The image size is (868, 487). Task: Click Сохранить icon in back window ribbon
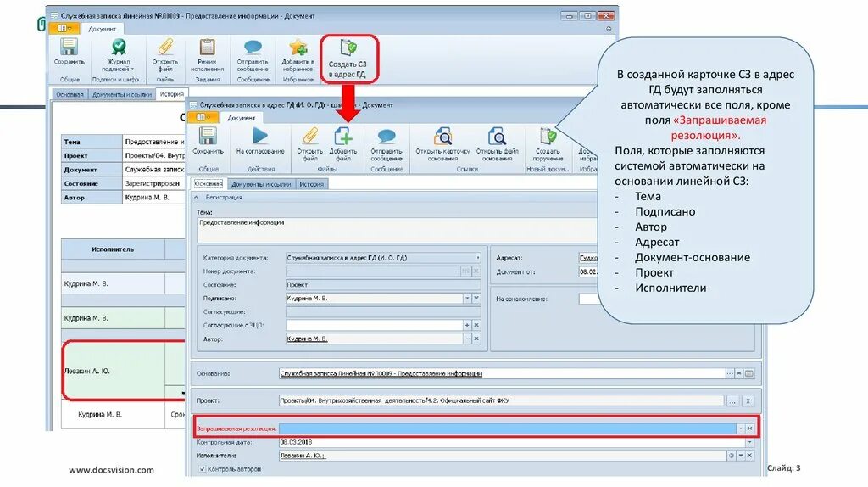point(70,48)
